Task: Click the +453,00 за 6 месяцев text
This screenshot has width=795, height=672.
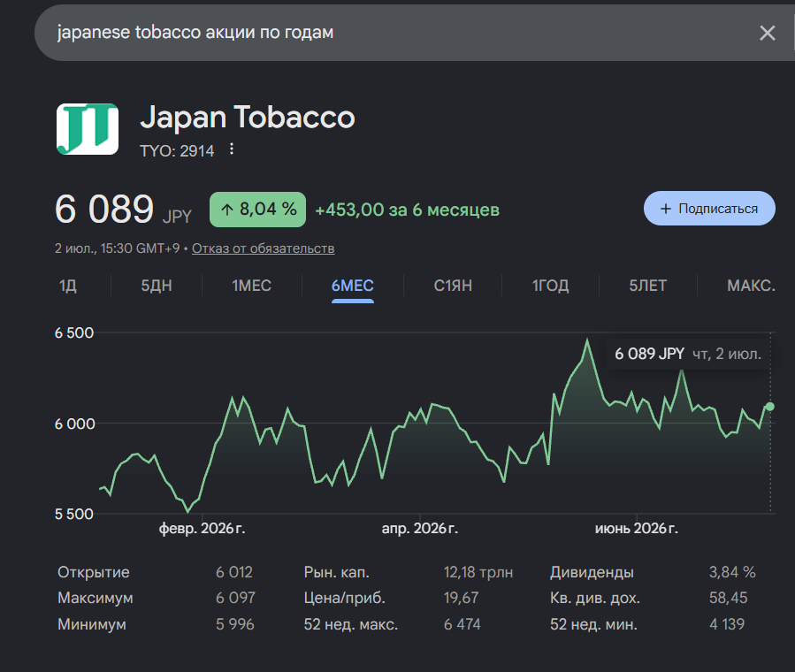Action: [x=407, y=210]
